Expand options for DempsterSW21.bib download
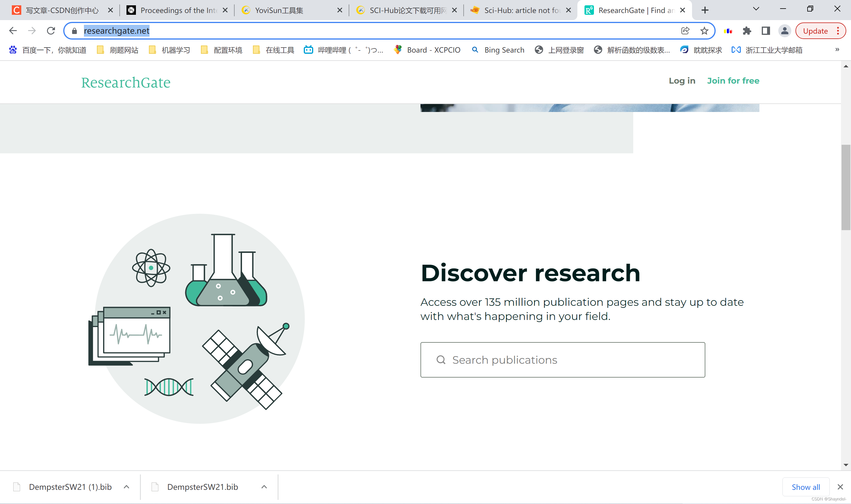851x504 pixels. coord(264,487)
